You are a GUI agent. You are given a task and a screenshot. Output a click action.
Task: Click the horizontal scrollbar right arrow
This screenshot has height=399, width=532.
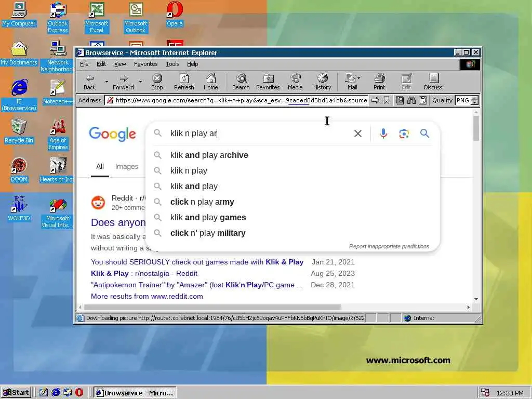(x=469, y=307)
